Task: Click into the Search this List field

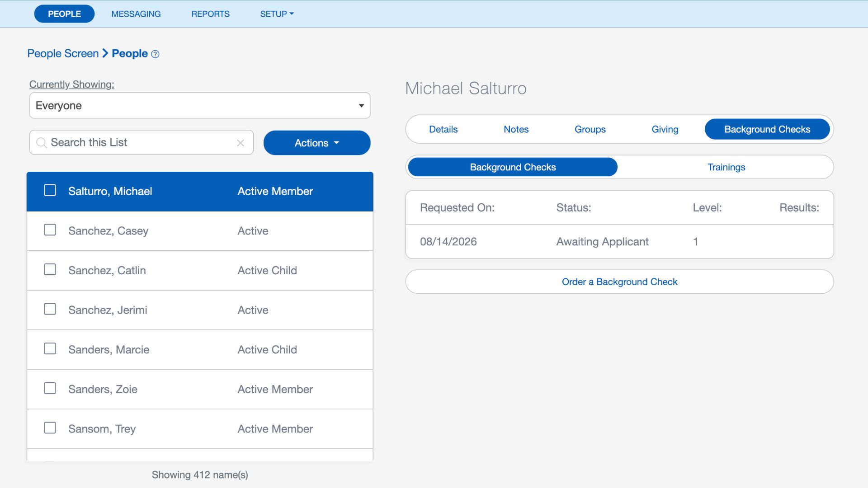Action: click(142, 143)
